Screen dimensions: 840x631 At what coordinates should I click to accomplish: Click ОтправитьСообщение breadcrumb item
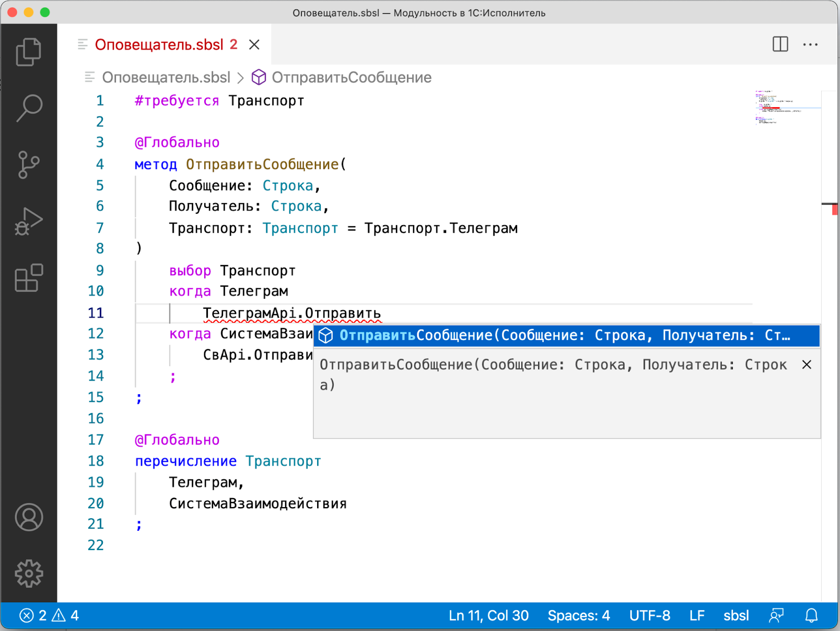coord(351,78)
